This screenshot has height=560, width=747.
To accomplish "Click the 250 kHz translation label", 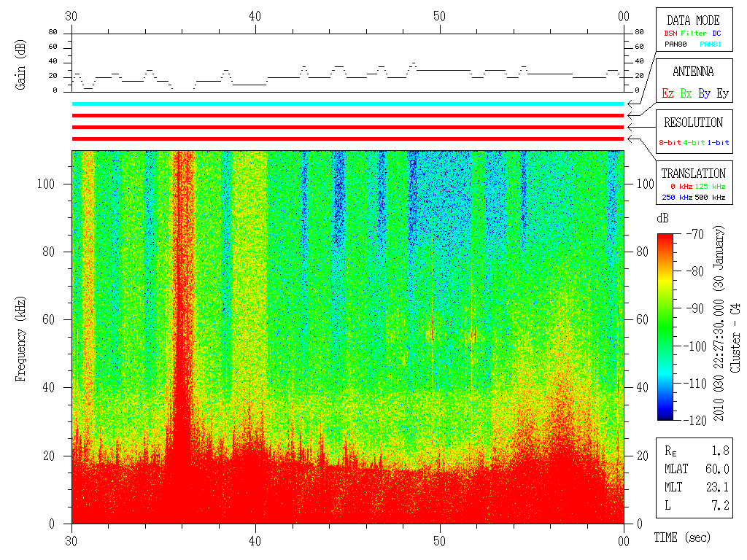I will (x=677, y=197).
